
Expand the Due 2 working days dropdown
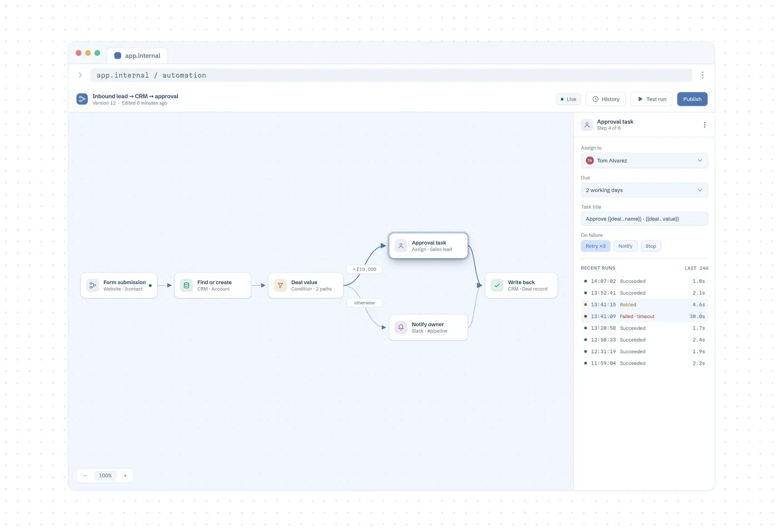pos(645,190)
